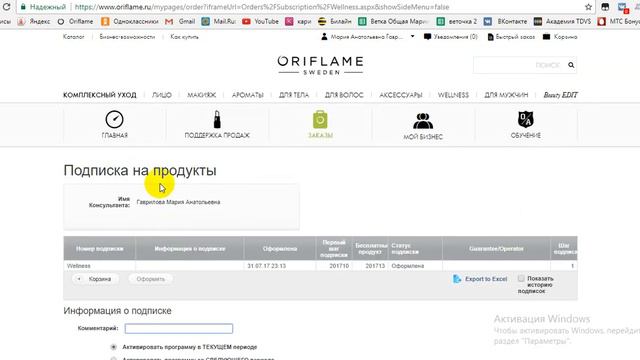The height and width of the screenshot is (360, 640).
Task: Open the Ароматы menu
Action: point(247,95)
